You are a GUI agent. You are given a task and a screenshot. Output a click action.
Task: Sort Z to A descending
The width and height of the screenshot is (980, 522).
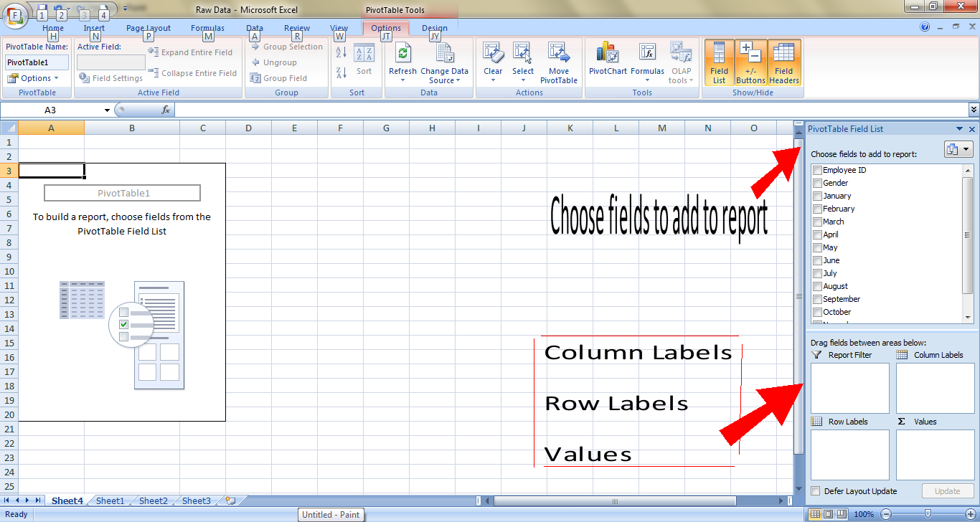pyautogui.click(x=341, y=72)
